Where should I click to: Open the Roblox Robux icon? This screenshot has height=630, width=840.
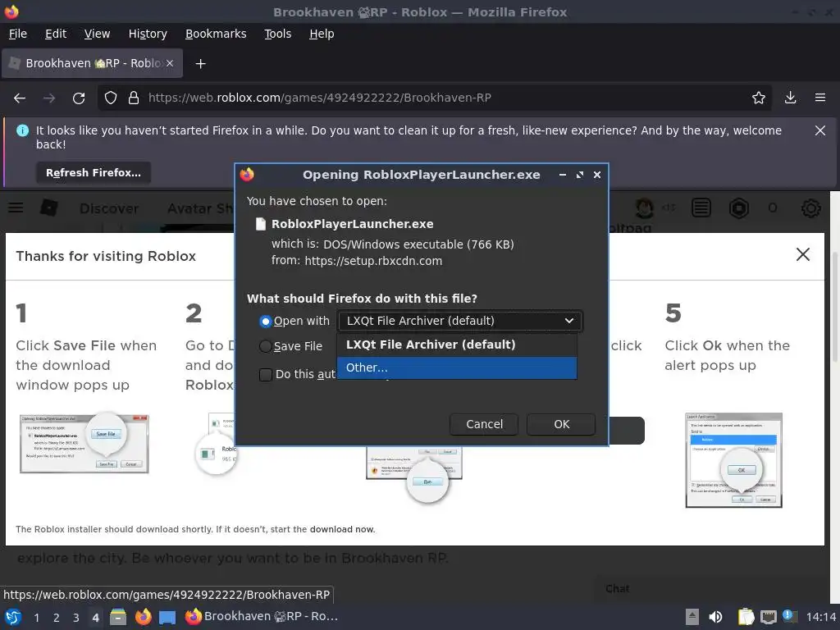point(739,208)
